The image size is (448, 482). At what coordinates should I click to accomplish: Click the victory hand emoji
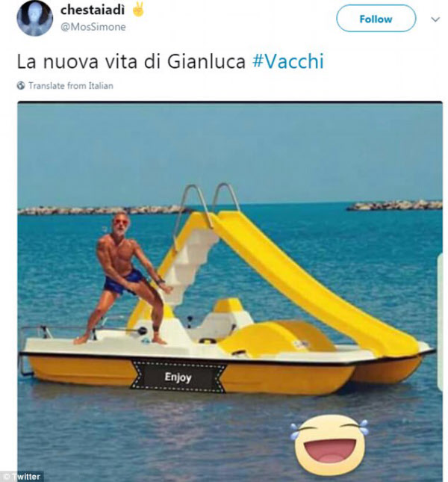click(138, 9)
